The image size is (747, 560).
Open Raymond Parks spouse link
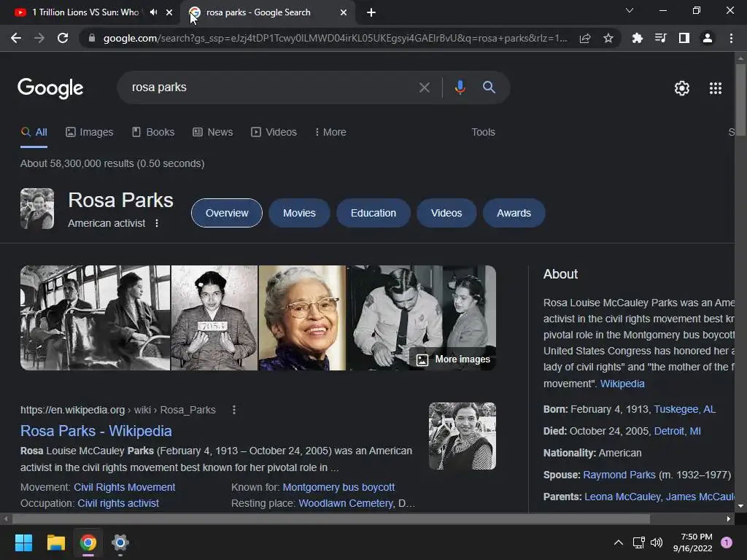coord(619,475)
